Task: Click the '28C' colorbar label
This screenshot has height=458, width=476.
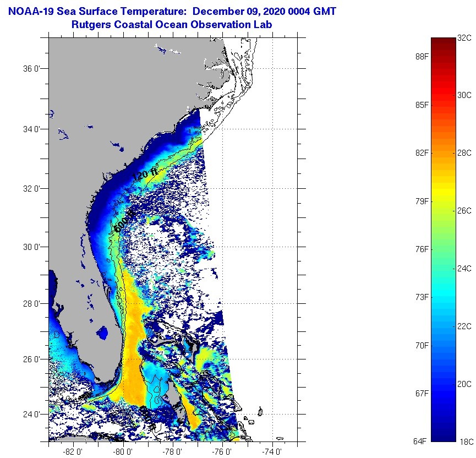Action: pyautogui.click(x=464, y=153)
